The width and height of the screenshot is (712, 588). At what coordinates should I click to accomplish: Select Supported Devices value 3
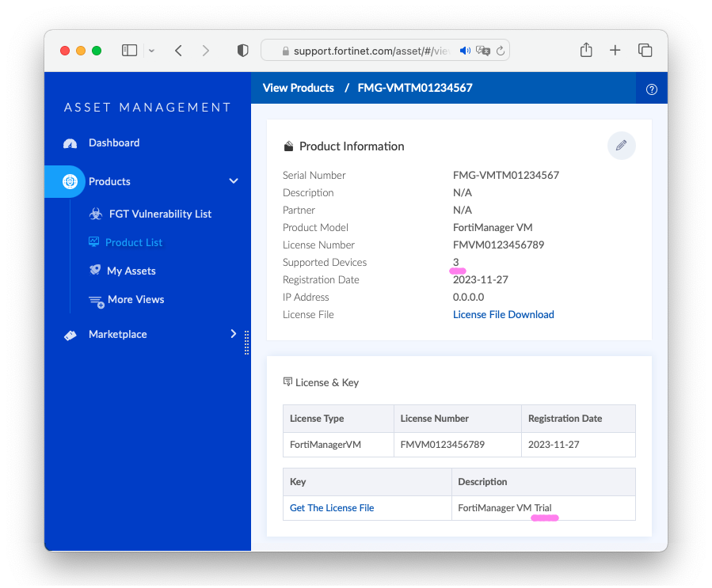click(x=456, y=262)
